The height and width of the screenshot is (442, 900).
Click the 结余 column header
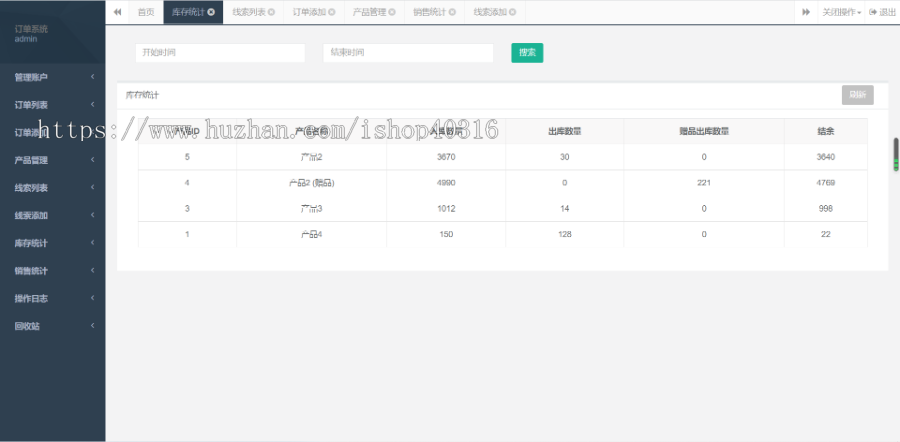click(825, 131)
